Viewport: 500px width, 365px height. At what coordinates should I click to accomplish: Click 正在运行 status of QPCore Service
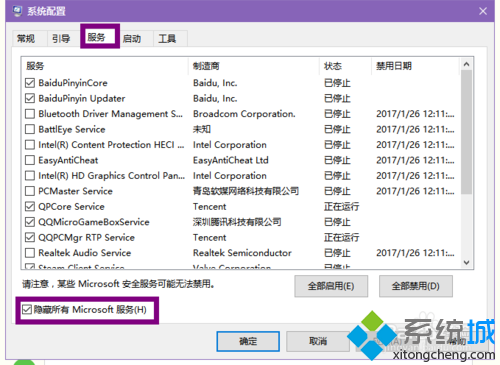[341, 206]
